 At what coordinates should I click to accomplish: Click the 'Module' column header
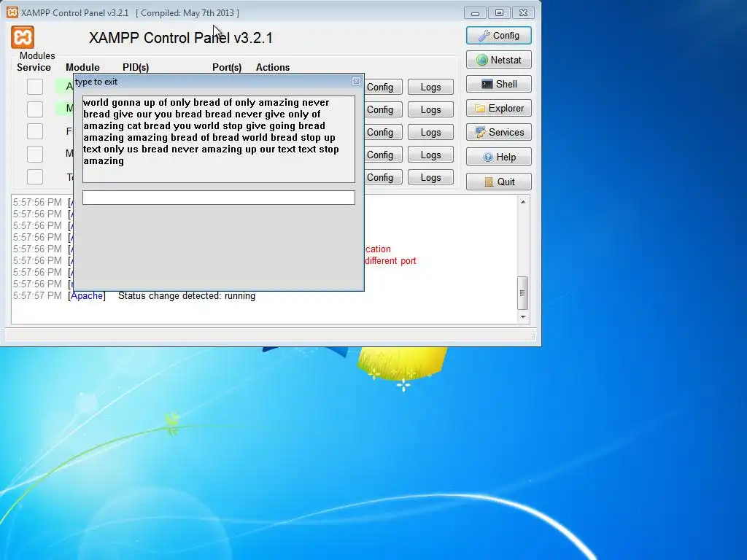pyautogui.click(x=83, y=67)
